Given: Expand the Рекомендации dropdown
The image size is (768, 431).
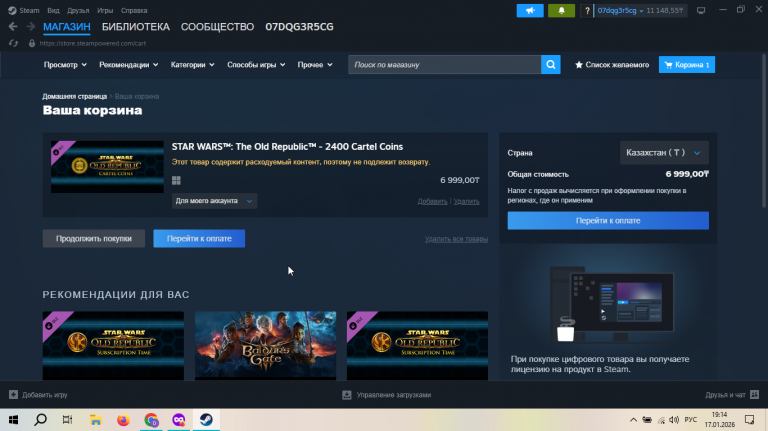Looking at the screenshot, I should (x=128, y=65).
